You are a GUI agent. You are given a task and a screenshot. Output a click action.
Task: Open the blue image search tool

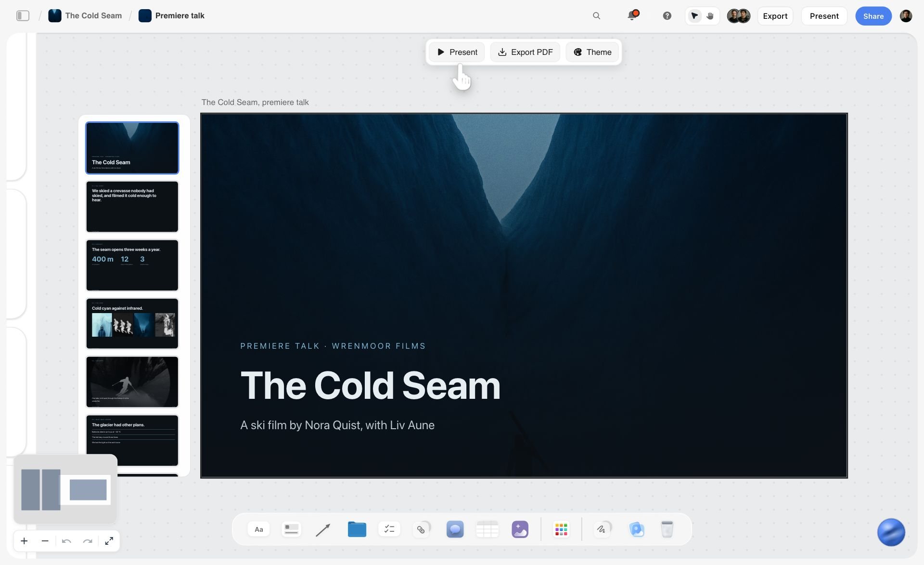636,529
